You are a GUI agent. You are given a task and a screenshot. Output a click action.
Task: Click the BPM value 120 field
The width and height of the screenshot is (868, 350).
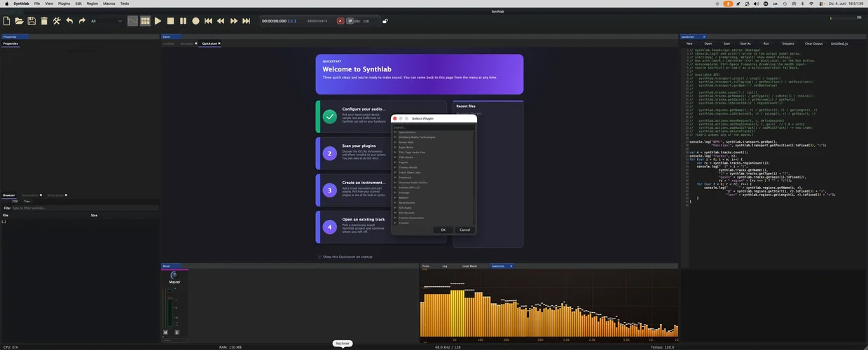pyautogui.click(x=366, y=21)
